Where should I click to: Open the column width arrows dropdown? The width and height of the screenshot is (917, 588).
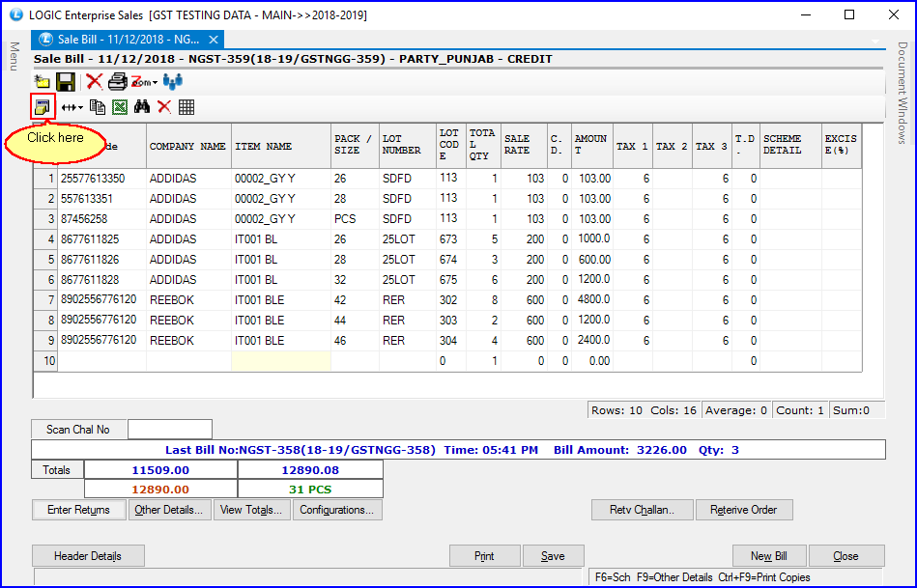click(72, 107)
